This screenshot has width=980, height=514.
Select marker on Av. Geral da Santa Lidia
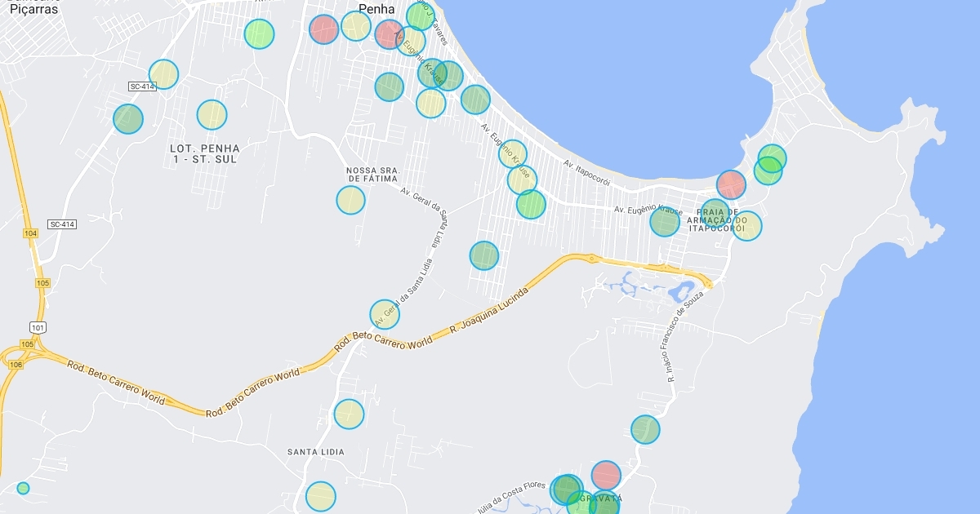tap(384, 314)
